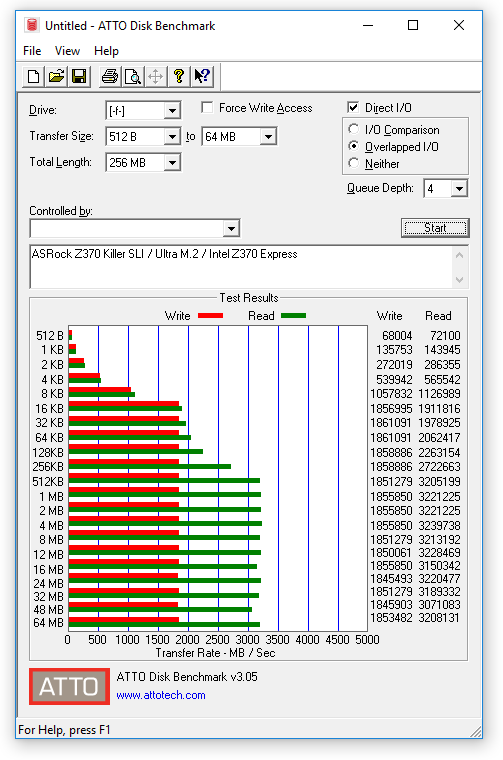This screenshot has height=760, width=503.
Task: Open a saved benchmark file icon
Action: coord(56,77)
